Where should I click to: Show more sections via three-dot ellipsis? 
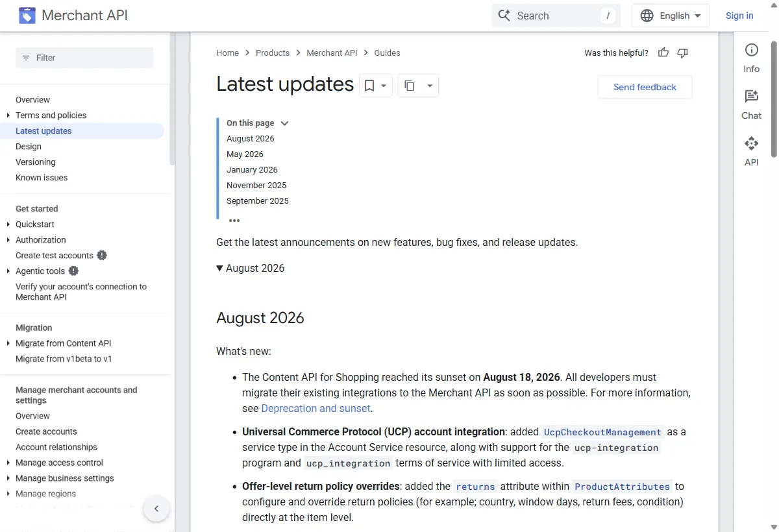point(234,221)
